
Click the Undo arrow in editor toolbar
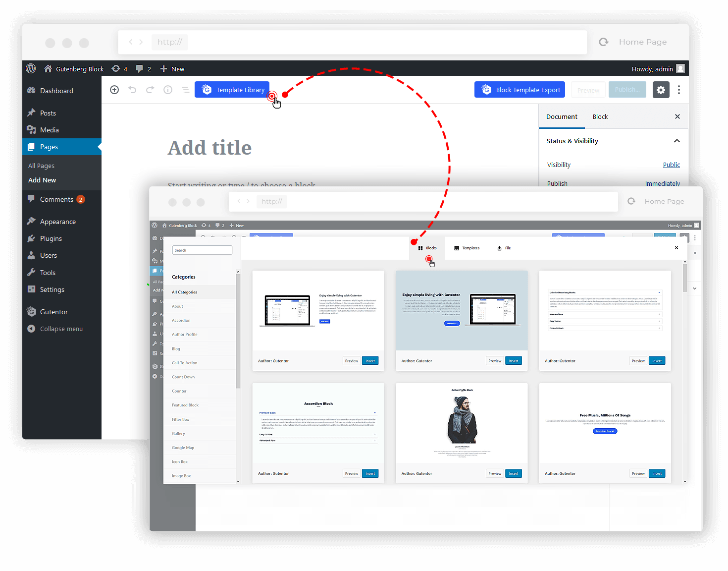[132, 90]
